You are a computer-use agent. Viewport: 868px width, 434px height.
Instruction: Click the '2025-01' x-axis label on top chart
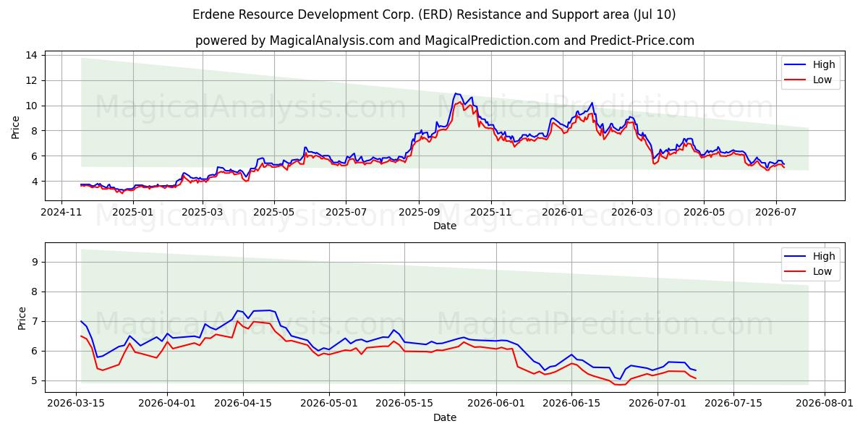tap(133, 213)
